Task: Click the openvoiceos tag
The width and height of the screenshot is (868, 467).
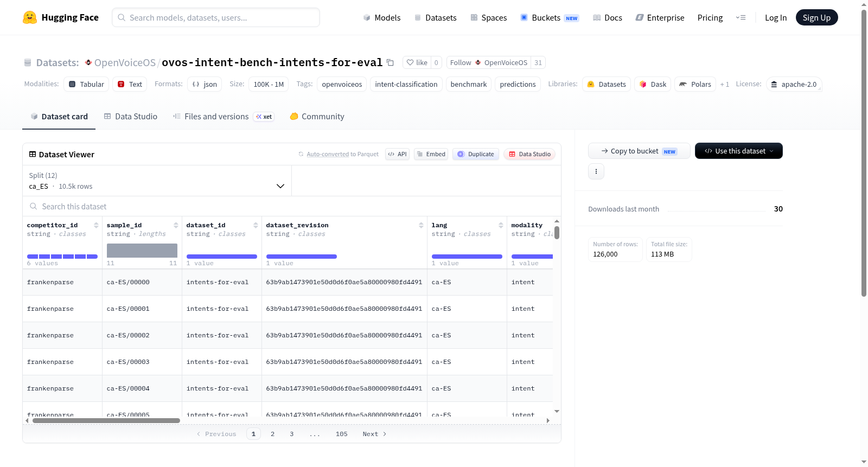Action: click(x=342, y=84)
